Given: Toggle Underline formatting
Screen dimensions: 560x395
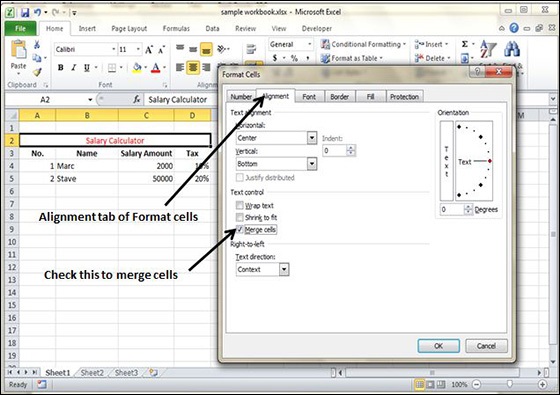Looking at the screenshot, I should click(86, 68).
